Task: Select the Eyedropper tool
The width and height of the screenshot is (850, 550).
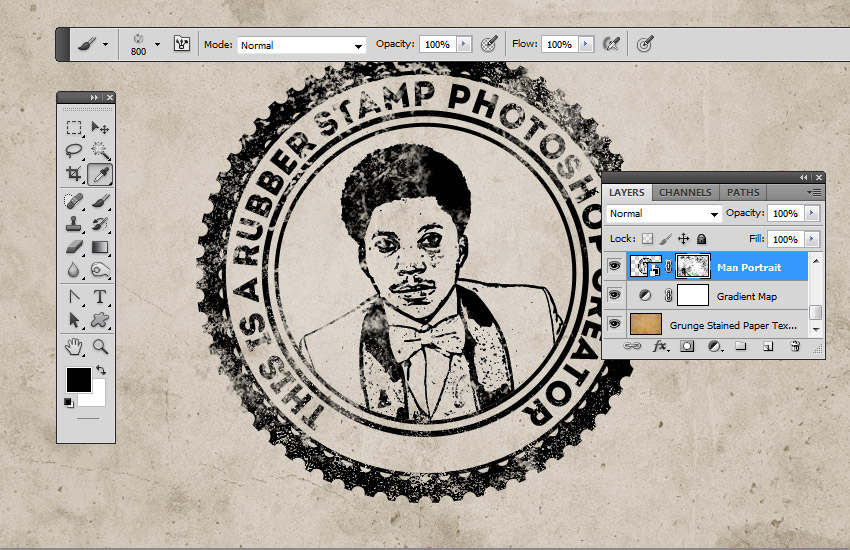Action: coord(100,175)
